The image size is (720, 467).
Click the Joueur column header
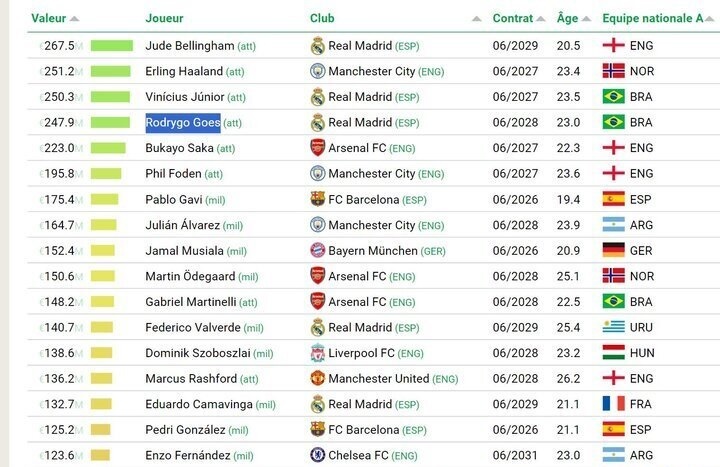(x=164, y=19)
